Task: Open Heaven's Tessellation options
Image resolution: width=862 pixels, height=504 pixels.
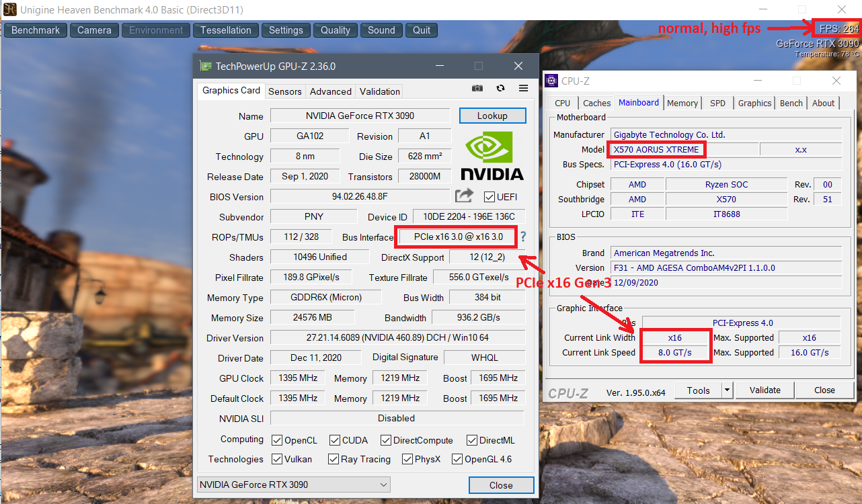Action: [x=225, y=30]
